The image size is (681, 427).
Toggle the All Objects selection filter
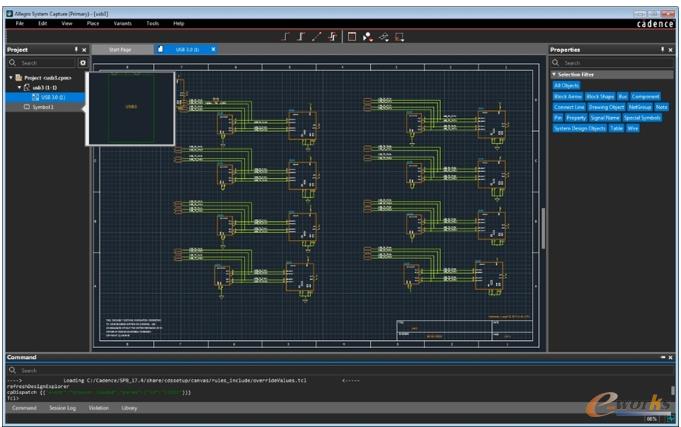pos(566,86)
